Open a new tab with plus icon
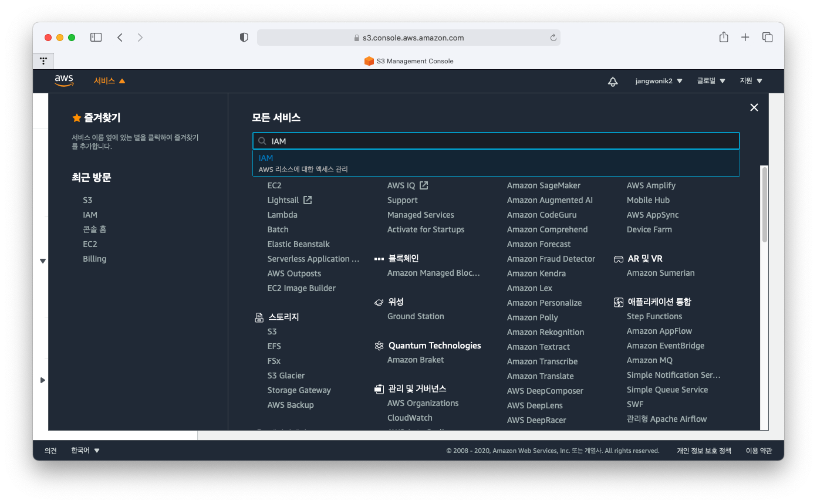817x504 pixels. (x=745, y=38)
